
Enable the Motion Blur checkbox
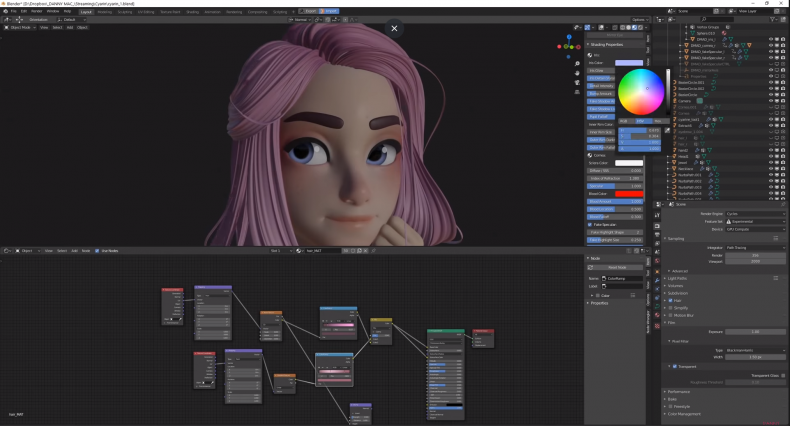pos(671,315)
